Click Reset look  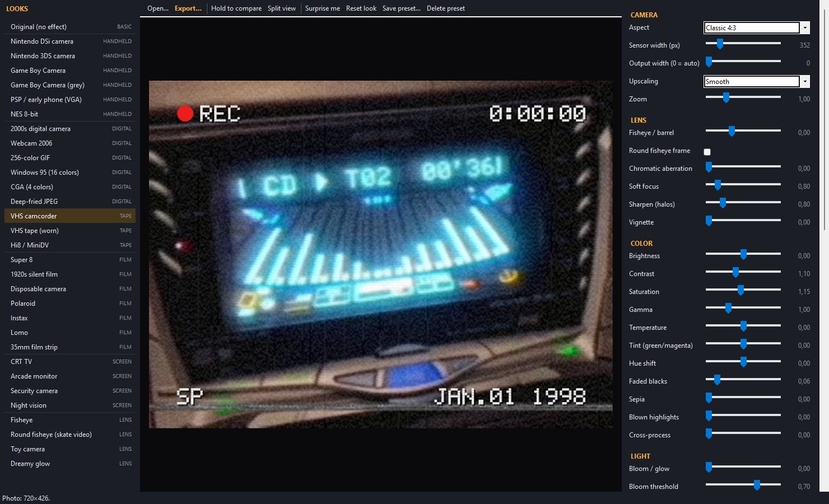tap(361, 8)
